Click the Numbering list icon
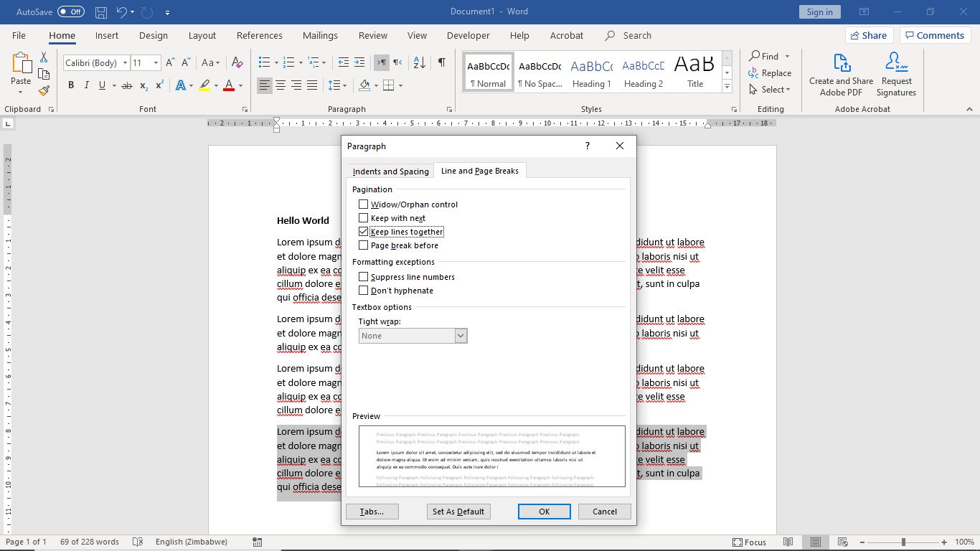 click(288, 63)
